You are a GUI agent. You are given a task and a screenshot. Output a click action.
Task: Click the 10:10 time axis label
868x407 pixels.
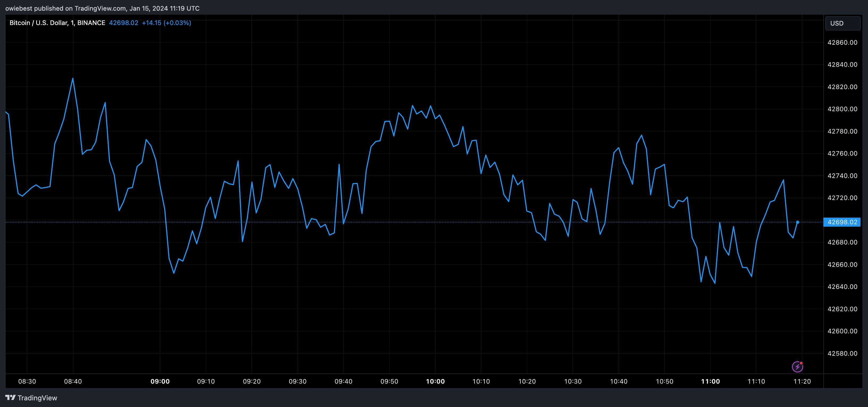pyautogui.click(x=481, y=381)
